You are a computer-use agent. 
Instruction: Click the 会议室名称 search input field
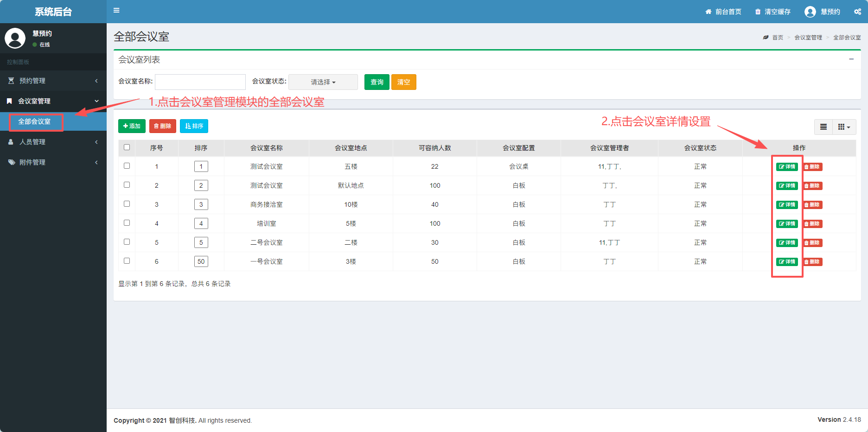coord(200,82)
